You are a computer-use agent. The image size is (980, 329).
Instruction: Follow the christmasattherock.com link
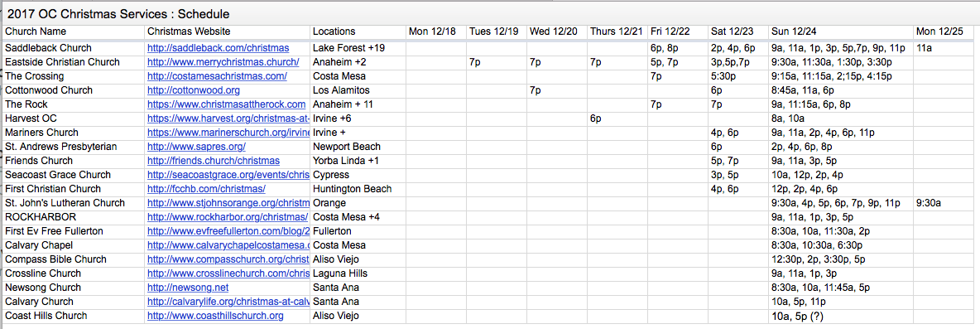(x=226, y=104)
